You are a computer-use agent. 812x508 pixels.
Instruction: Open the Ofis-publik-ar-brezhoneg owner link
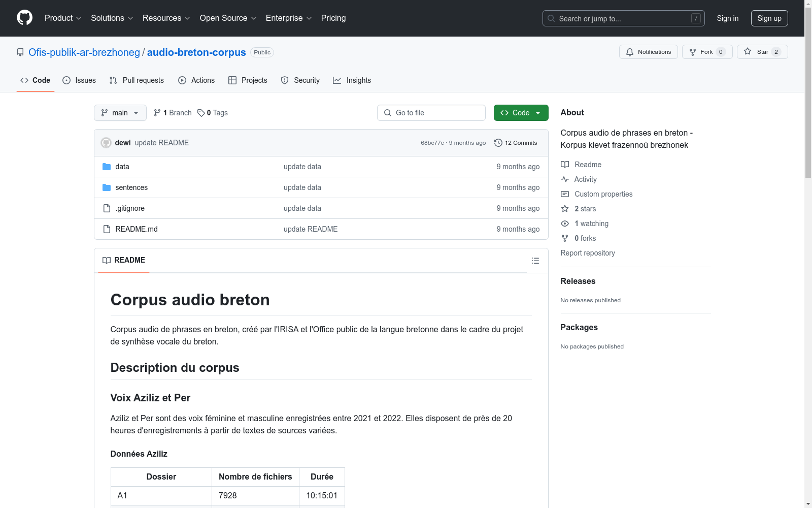tap(84, 52)
